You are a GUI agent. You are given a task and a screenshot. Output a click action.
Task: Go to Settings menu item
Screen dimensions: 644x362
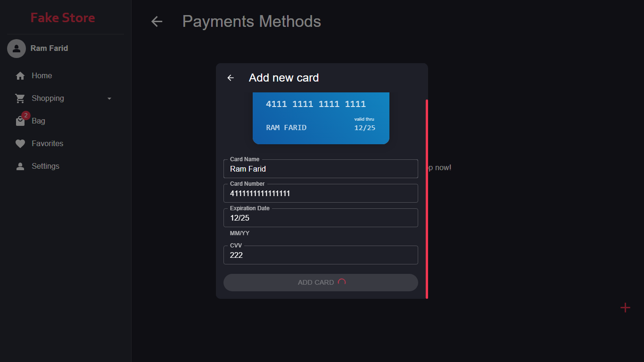[x=45, y=166]
